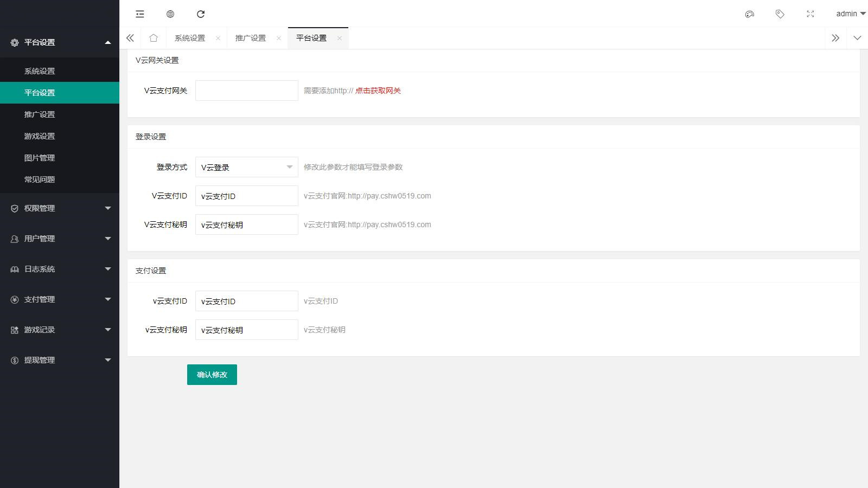Click the grid icon of 游戏记录
Image resolution: width=868 pixels, height=488 pixels.
[x=15, y=330]
